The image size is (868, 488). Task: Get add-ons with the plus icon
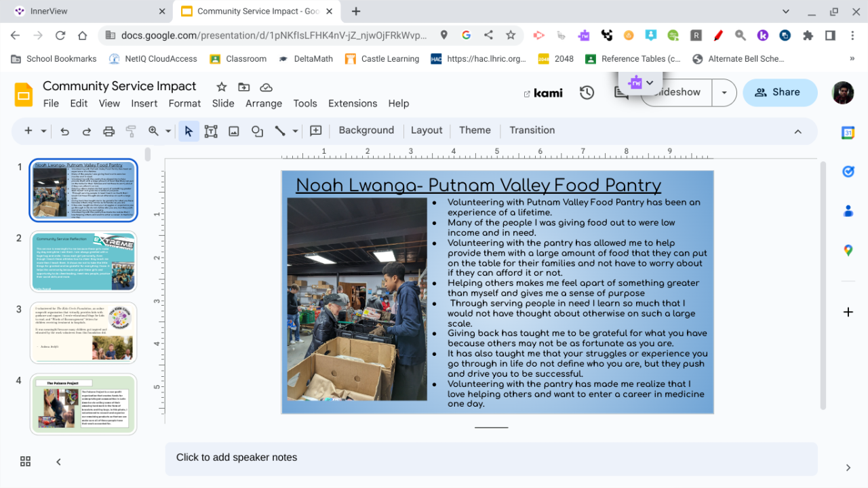click(848, 312)
